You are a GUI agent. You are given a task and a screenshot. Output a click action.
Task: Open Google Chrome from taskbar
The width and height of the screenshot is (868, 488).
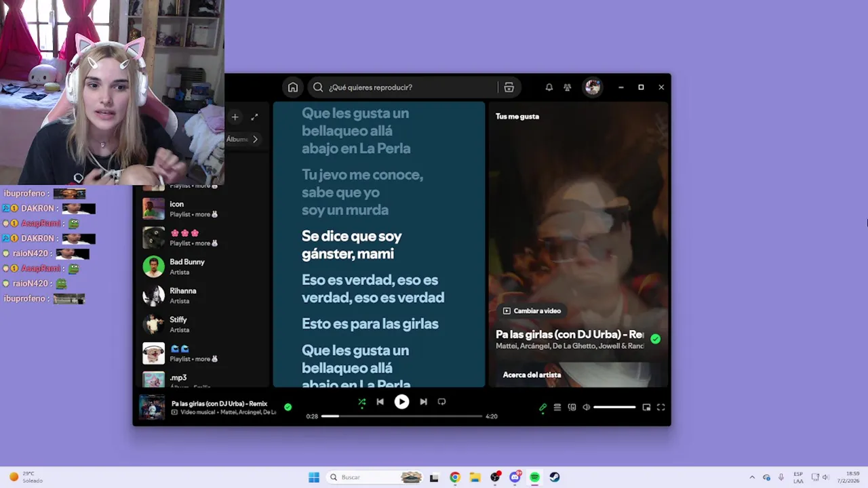click(455, 477)
